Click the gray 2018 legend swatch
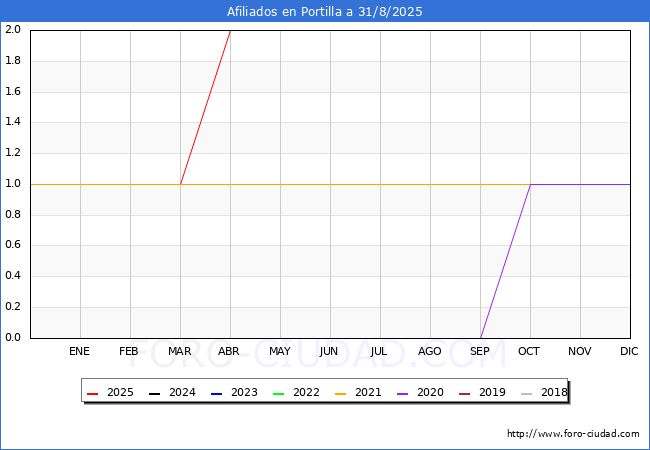Screen dimensions: 650x450 [x=526, y=394]
